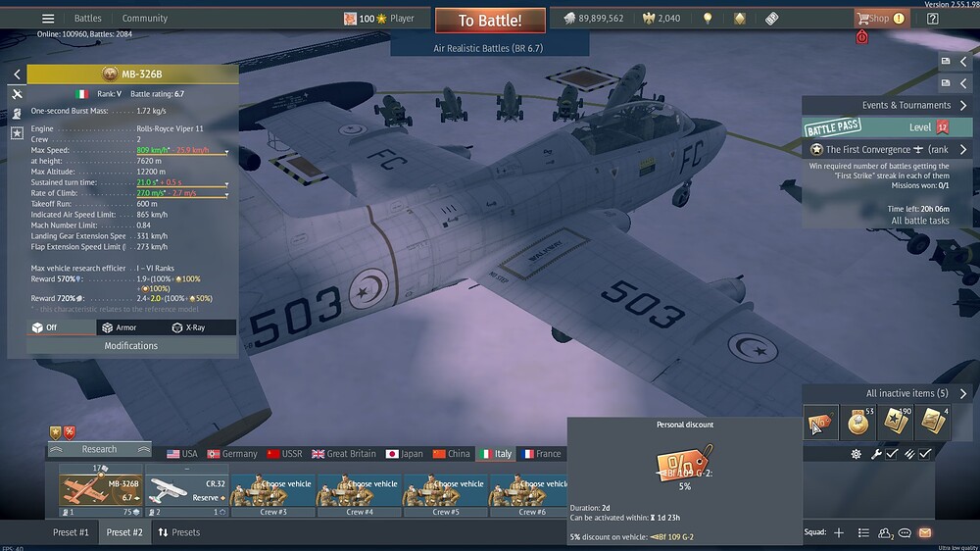Select USSR nation tab

[x=284, y=453]
